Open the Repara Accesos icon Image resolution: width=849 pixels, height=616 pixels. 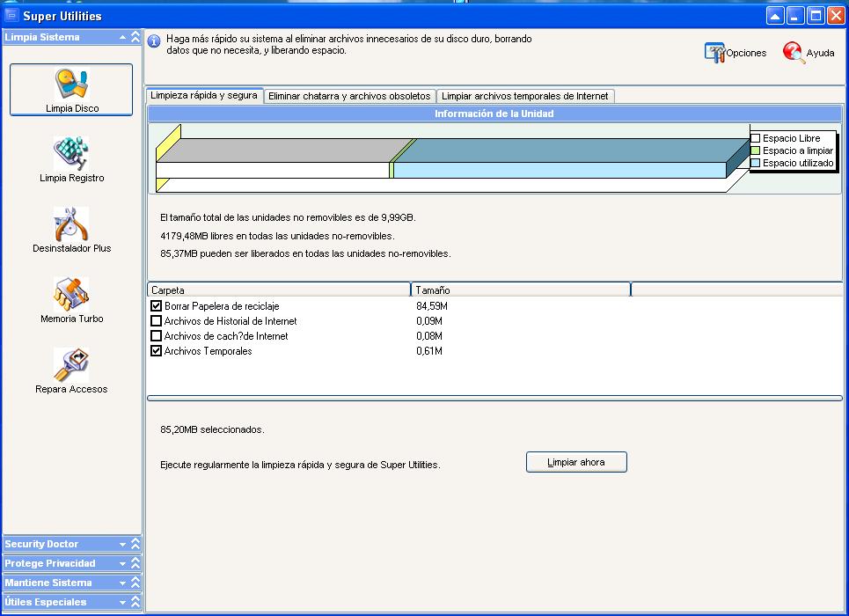(x=71, y=365)
